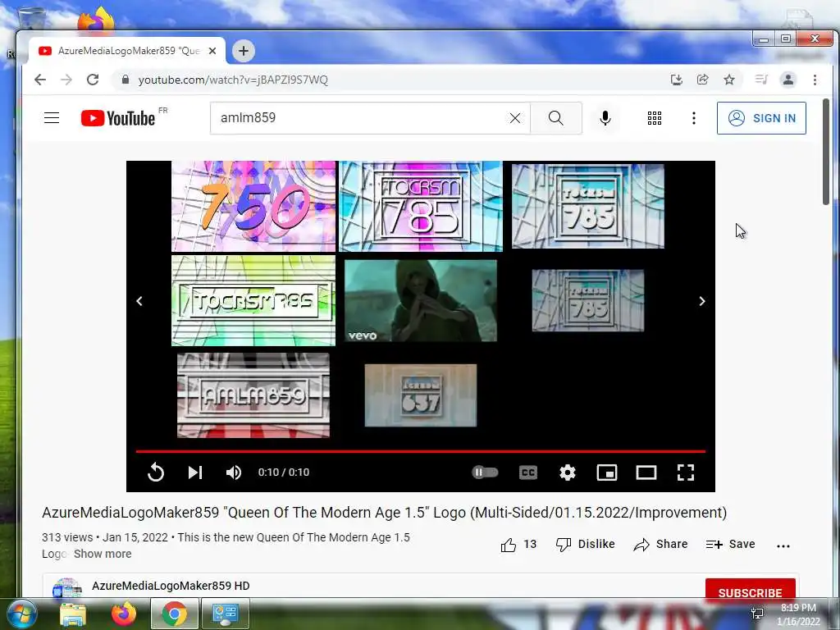Click the SIGN IN button
Image resolution: width=840 pixels, height=630 pixels.
pyautogui.click(x=761, y=118)
